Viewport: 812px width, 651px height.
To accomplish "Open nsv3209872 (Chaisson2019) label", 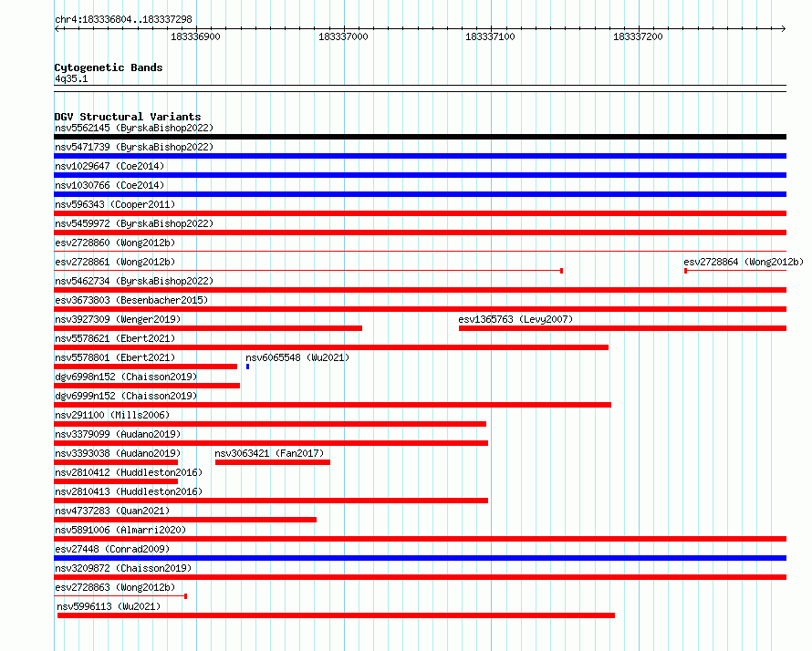I will (123, 568).
